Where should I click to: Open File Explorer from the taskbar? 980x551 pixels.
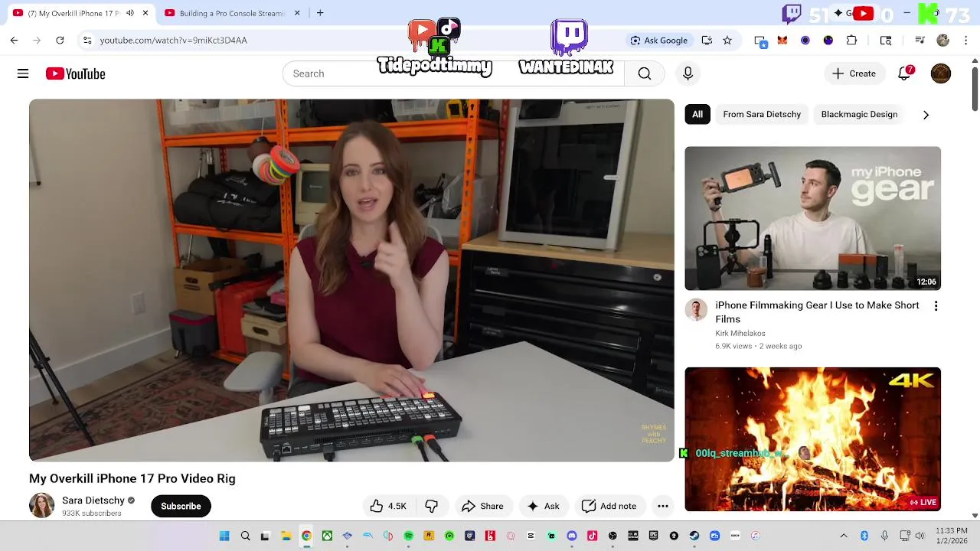pyautogui.click(x=286, y=536)
